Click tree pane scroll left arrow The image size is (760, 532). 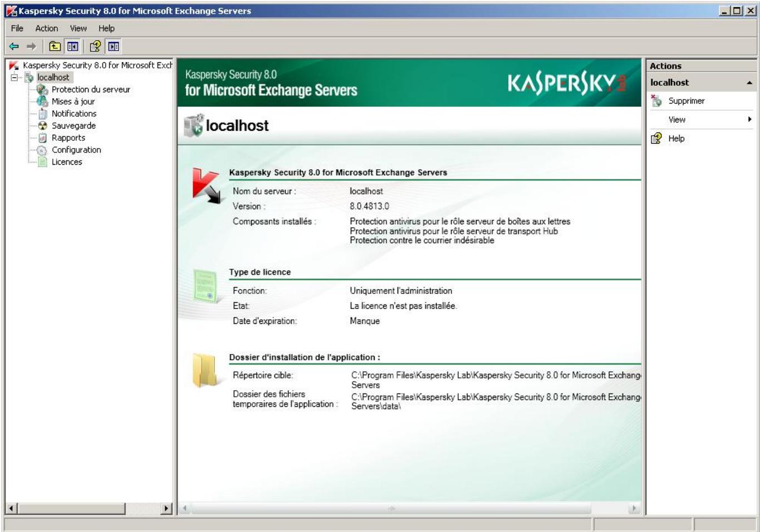point(11,508)
